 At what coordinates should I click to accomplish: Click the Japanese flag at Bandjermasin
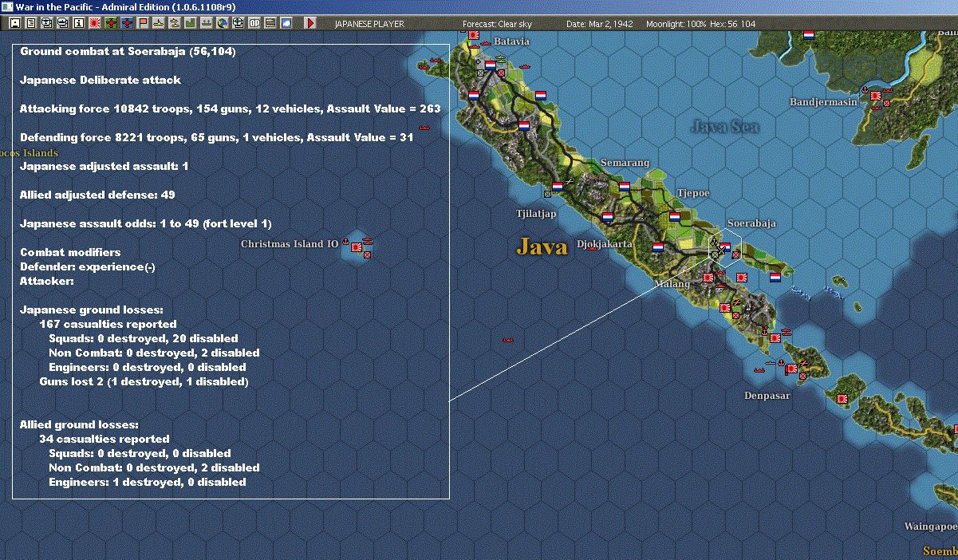875,95
